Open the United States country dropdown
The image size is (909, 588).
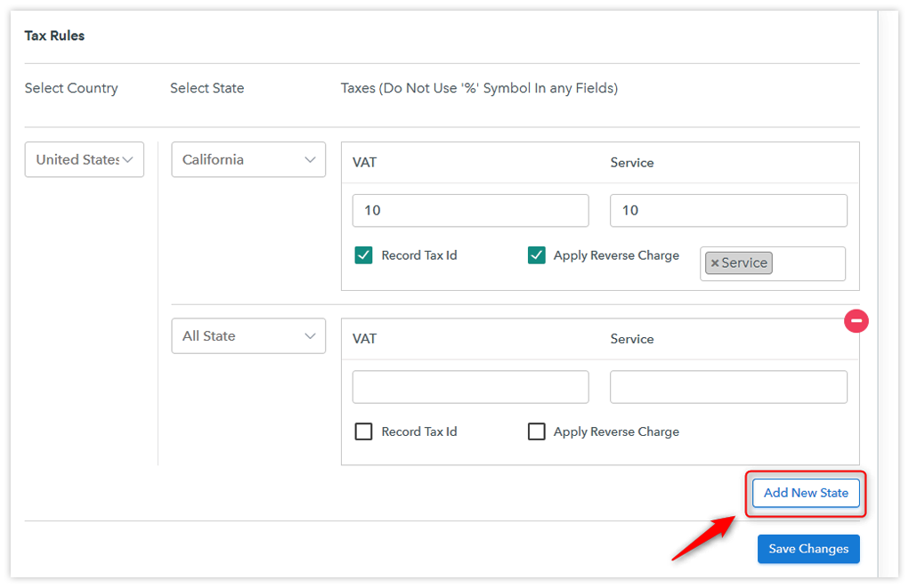click(84, 159)
